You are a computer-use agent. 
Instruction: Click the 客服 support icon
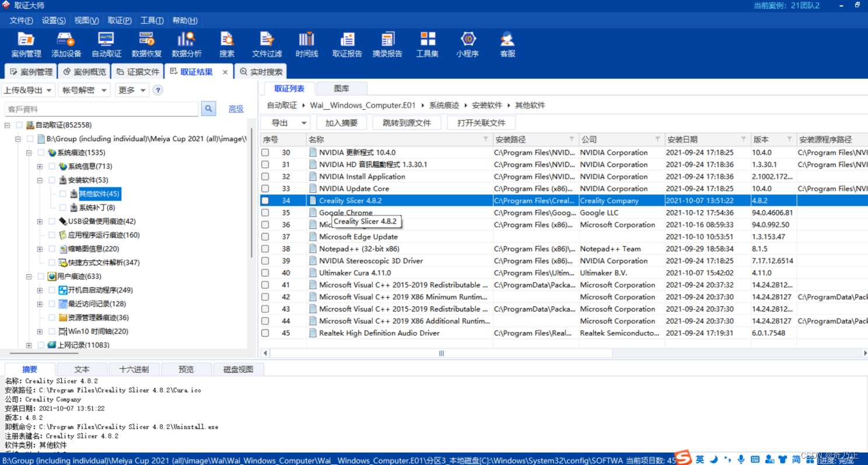tap(508, 45)
